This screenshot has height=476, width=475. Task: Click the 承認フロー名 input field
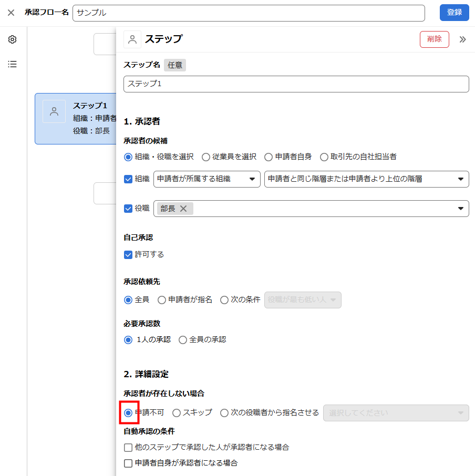click(248, 13)
